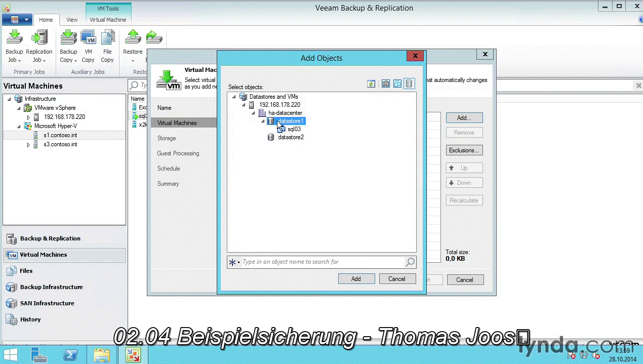Click the History sidebar icon

[x=11, y=319]
